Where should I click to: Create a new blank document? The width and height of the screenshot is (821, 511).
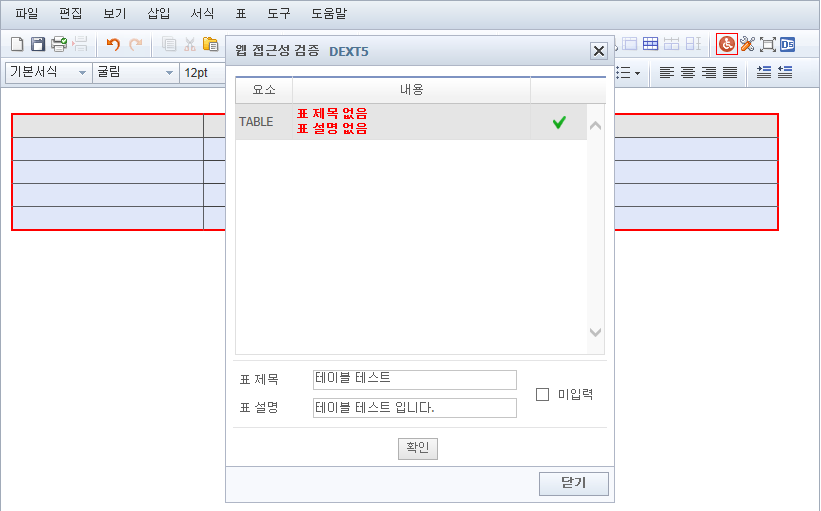tap(17, 44)
